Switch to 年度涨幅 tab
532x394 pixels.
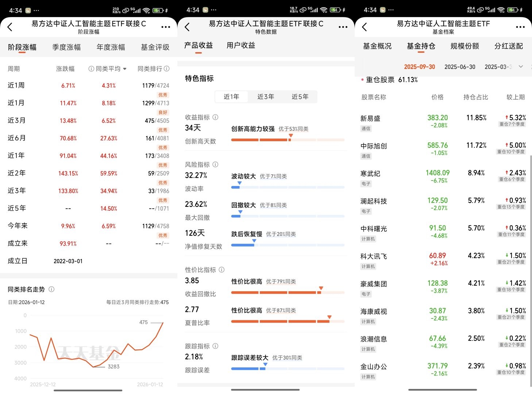point(111,47)
